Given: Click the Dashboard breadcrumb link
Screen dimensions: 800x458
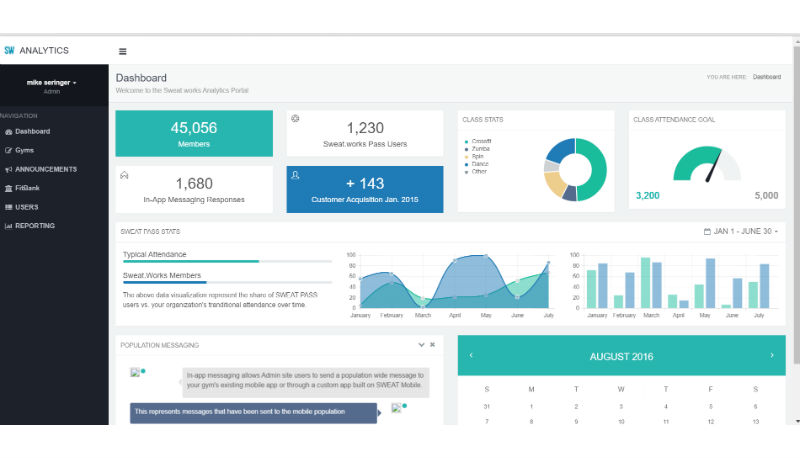Looking at the screenshot, I should point(767,77).
